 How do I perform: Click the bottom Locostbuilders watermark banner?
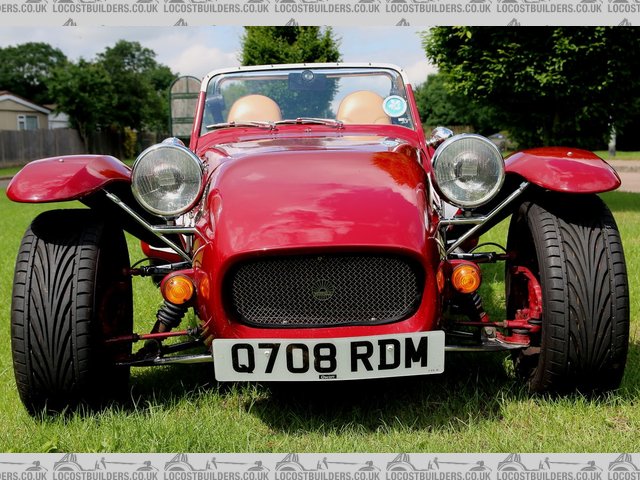[320, 466]
